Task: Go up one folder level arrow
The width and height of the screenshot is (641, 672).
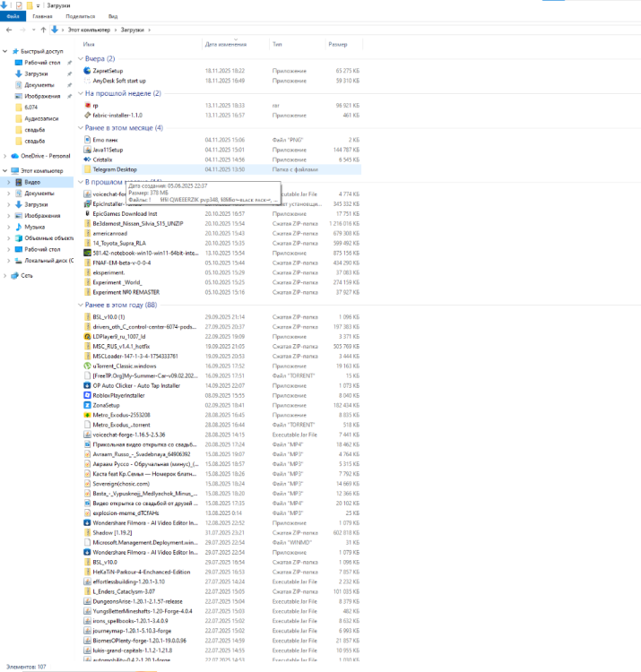Action: tap(43, 30)
